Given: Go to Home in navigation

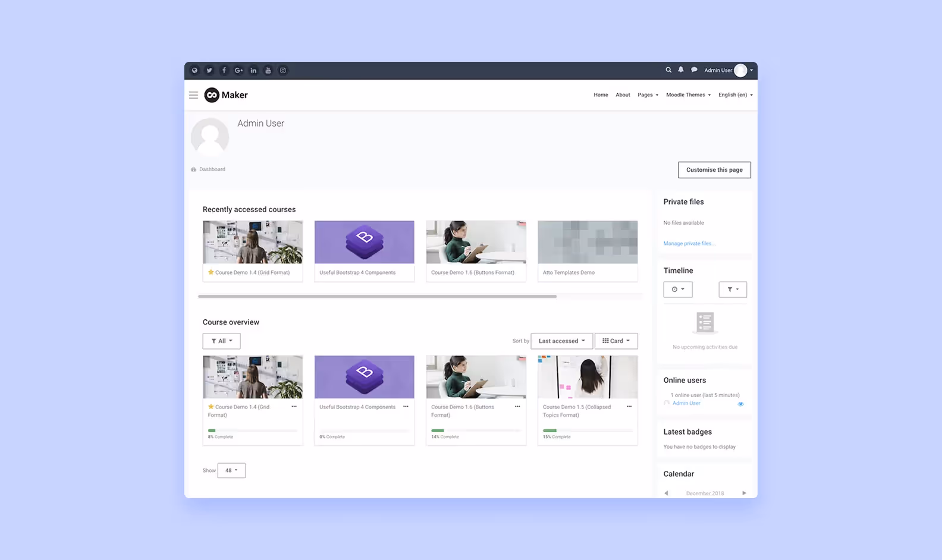Looking at the screenshot, I should [x=601, y=95].
